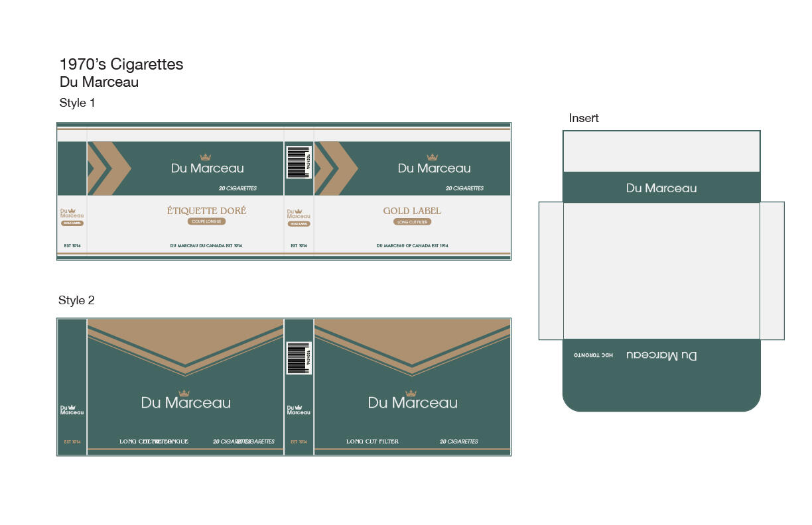Click 'DU MARCEAU OF CANADA EST 1914' text
This screenshot has height=525, width=812.
(x=412, y=246)
